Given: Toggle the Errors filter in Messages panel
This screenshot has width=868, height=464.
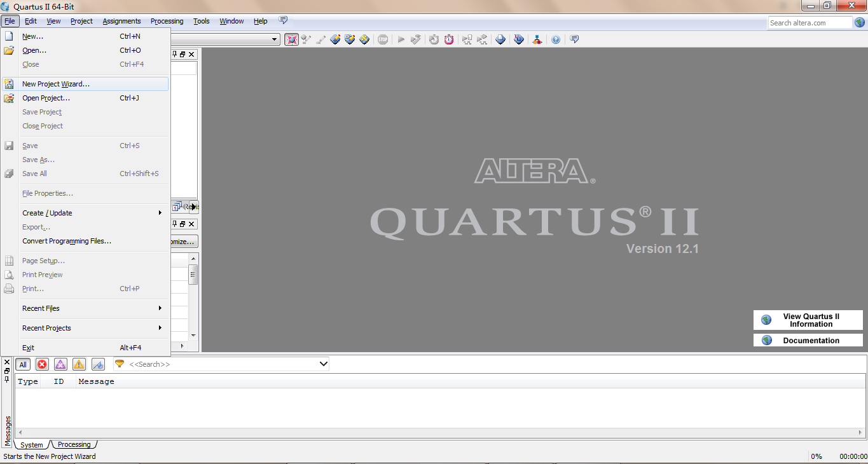Looking at the screenshot, I should [42, 364].
